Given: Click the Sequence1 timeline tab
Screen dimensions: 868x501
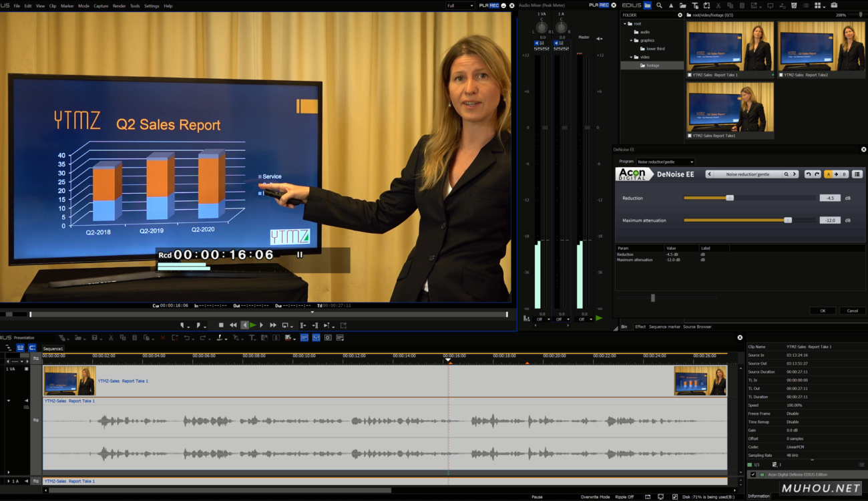Looking at the screenshot, I should click(53, 349).
